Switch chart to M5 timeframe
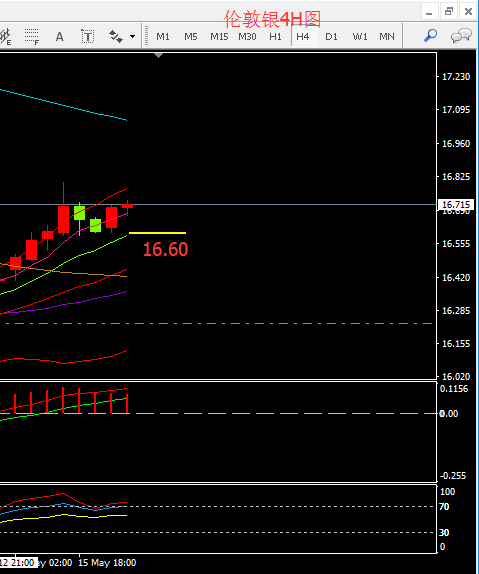This screenshot has width=479, height=574. click(x=190, y=37)
